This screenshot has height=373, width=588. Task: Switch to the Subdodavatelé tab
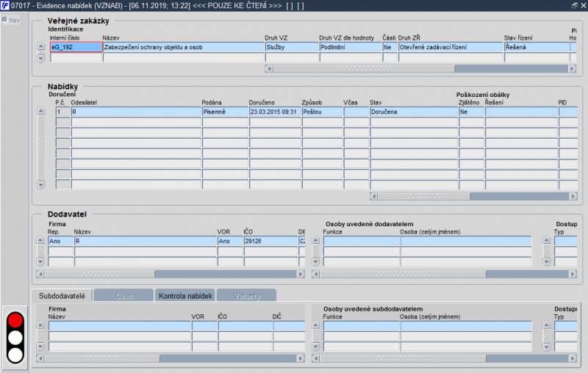tap(62, 296)
